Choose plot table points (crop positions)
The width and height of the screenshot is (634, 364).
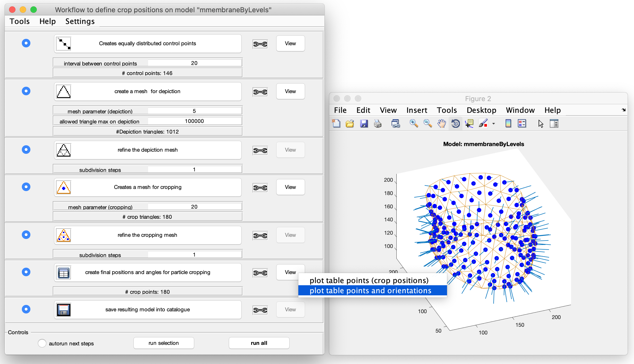(372, 280)
